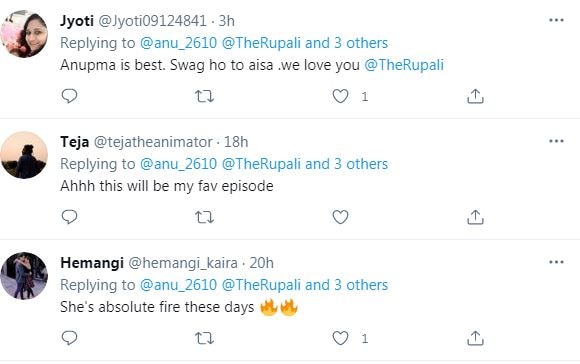
Task: Share Hemangi's tweet
Action: coord(475,338)
